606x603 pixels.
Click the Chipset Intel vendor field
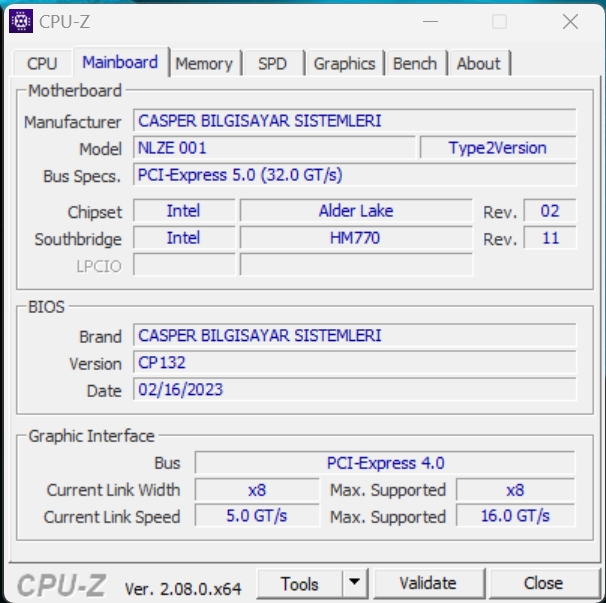184,211
